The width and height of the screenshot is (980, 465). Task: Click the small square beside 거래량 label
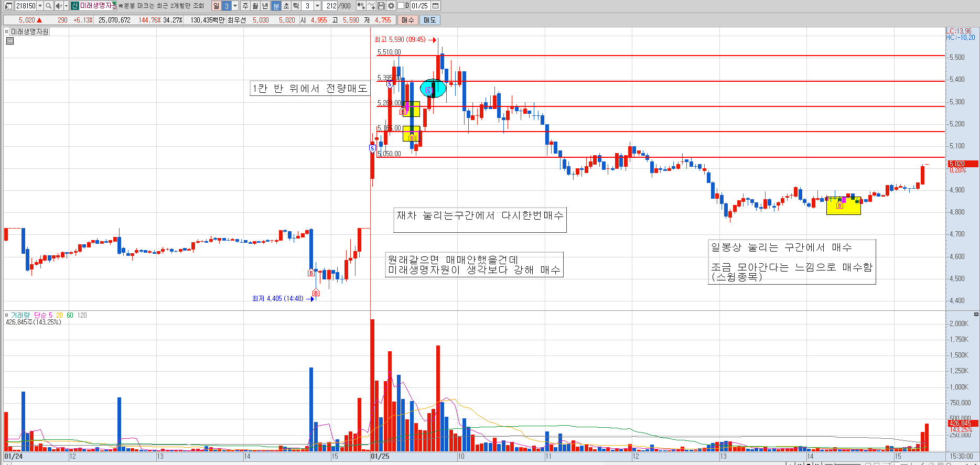(x=7, y=315)
